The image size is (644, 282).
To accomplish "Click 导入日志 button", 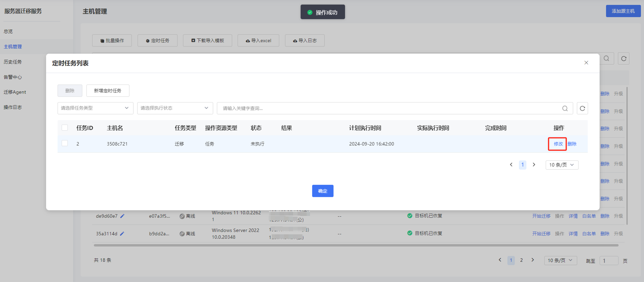I will 305,41.
